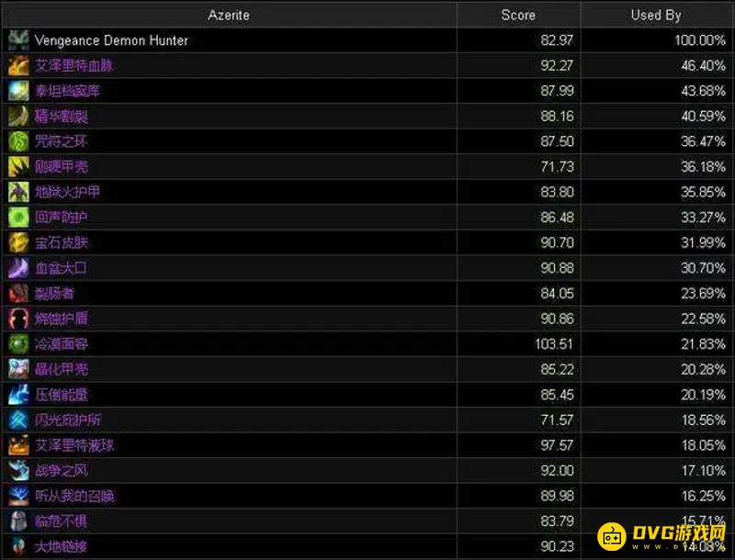Screen dimensions: 735x560
Task: Click the 烧蚀护盾 trait icon
Action: (x=18, y=319)
